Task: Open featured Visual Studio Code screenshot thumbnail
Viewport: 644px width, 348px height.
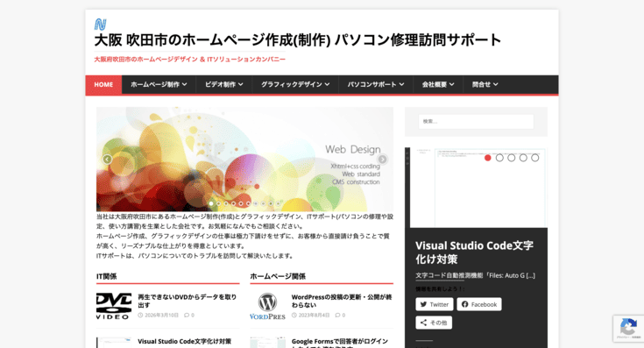Action: pyautogui.click(x=476, y=188)
